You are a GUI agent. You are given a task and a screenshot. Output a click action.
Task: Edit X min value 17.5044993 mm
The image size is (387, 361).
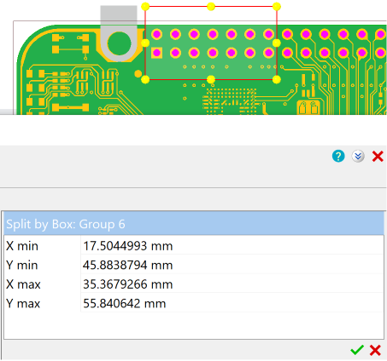[231, 246]
